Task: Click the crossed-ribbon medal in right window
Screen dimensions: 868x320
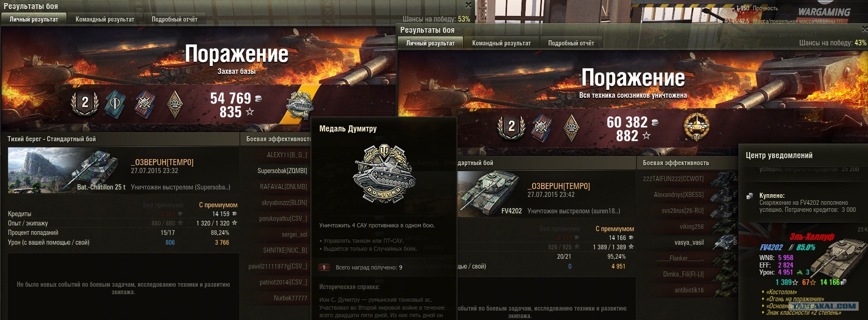Action: (x=541, y=127)
